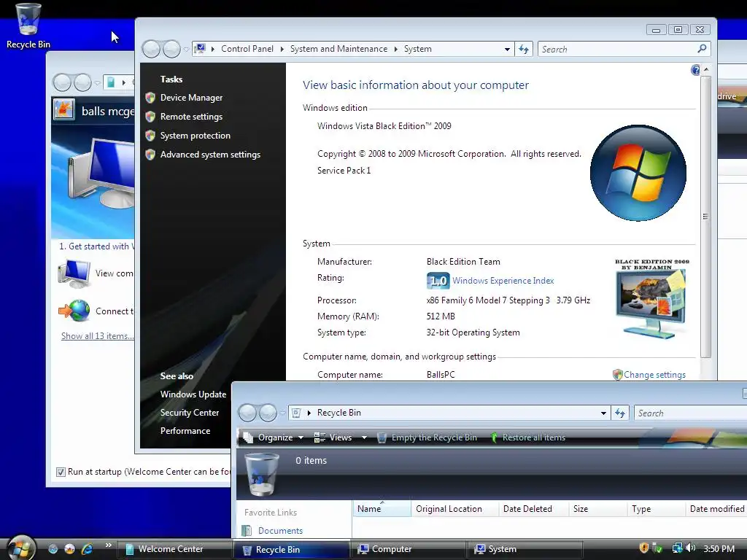The image size is (747, 560).
Task: Open Device Manager from Tasks
Action: coord(191,98)
